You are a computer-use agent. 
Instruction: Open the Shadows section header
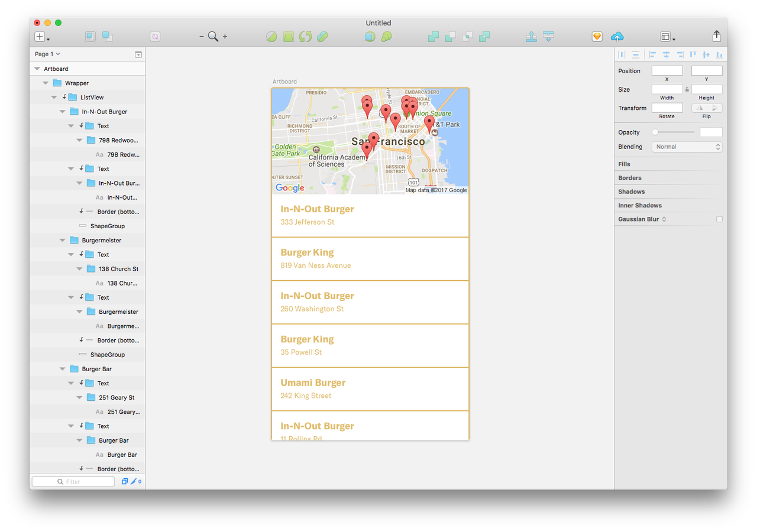coord(671,192)
